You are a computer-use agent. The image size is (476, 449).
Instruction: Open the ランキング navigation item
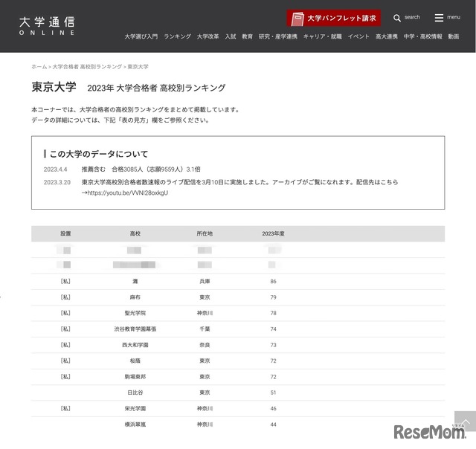(177, 36)
